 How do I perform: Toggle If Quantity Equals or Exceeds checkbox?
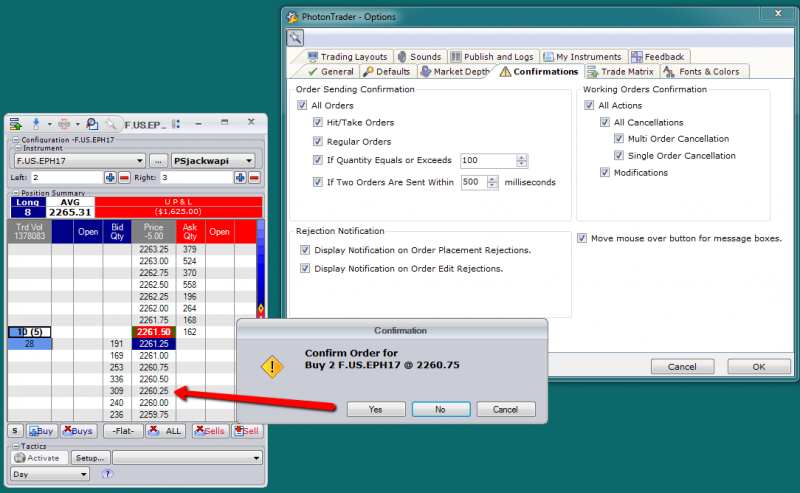click(x=317, y=160)
